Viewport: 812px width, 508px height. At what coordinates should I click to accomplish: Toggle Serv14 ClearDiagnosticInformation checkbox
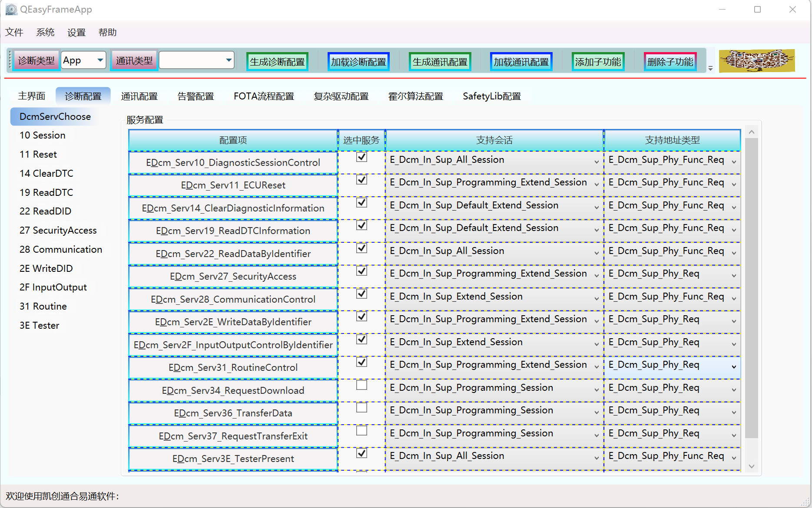361,202
